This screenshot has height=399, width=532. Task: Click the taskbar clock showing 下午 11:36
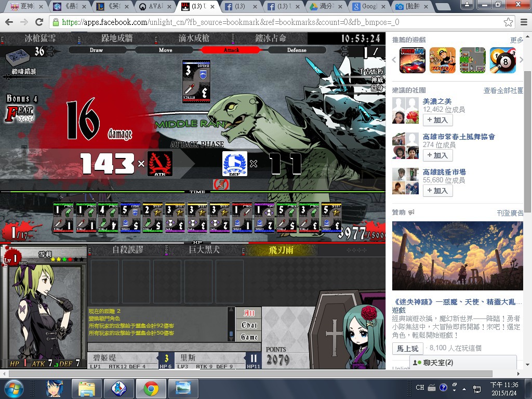click(x=504, y=389)
